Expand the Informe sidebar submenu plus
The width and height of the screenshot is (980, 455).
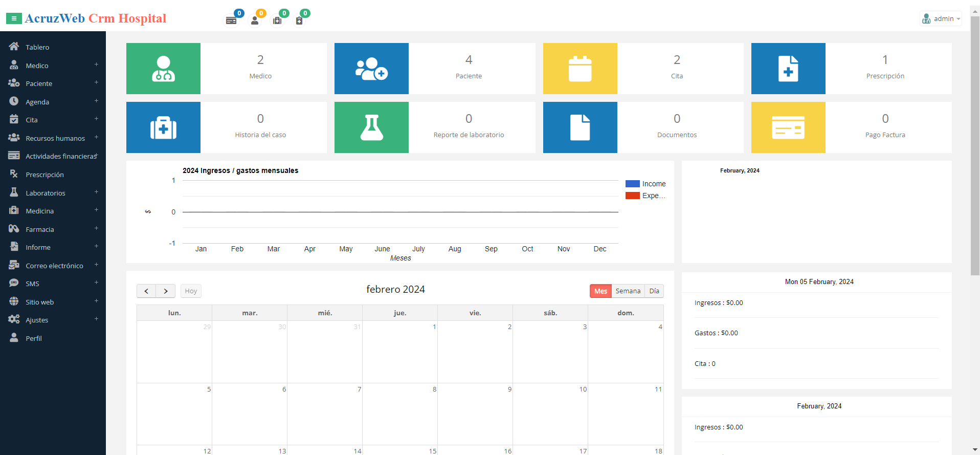96,246
